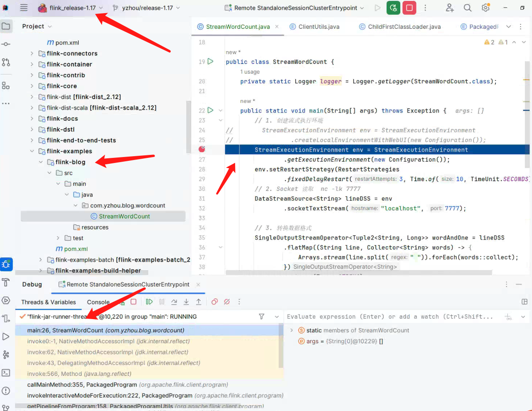Click Step Over in the debug toolbar
The image size is (532, 411).
click(174, 302)
